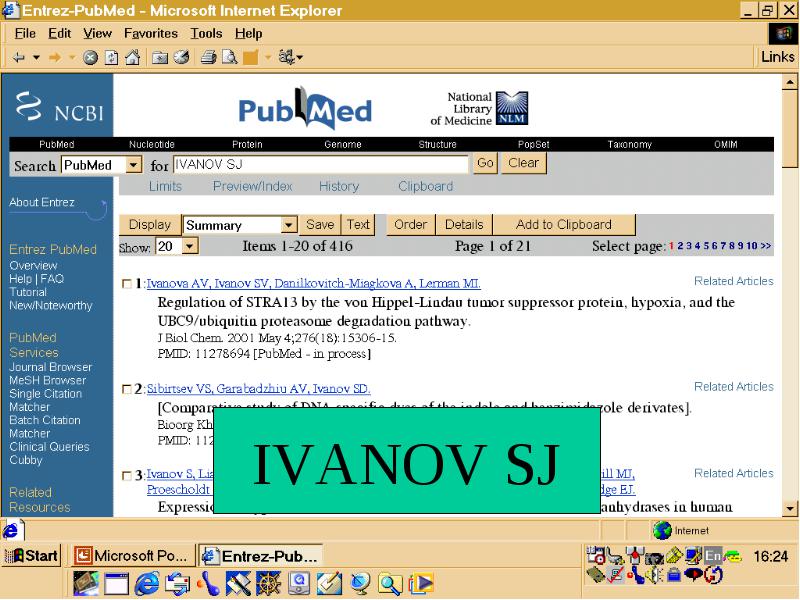Switch to the OMIM database tab
The height and width of the screenshot is (600, 800).
(726, 144)
